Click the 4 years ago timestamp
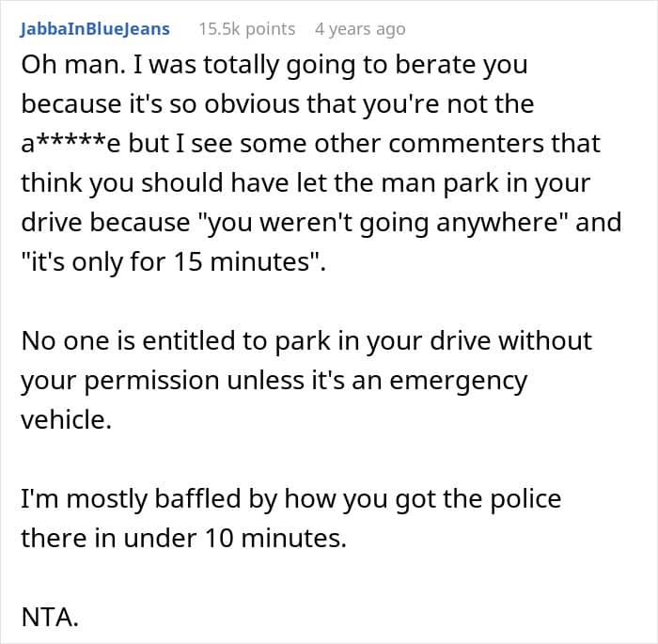The width and height of the screenshot is (658, 644). 360,28
